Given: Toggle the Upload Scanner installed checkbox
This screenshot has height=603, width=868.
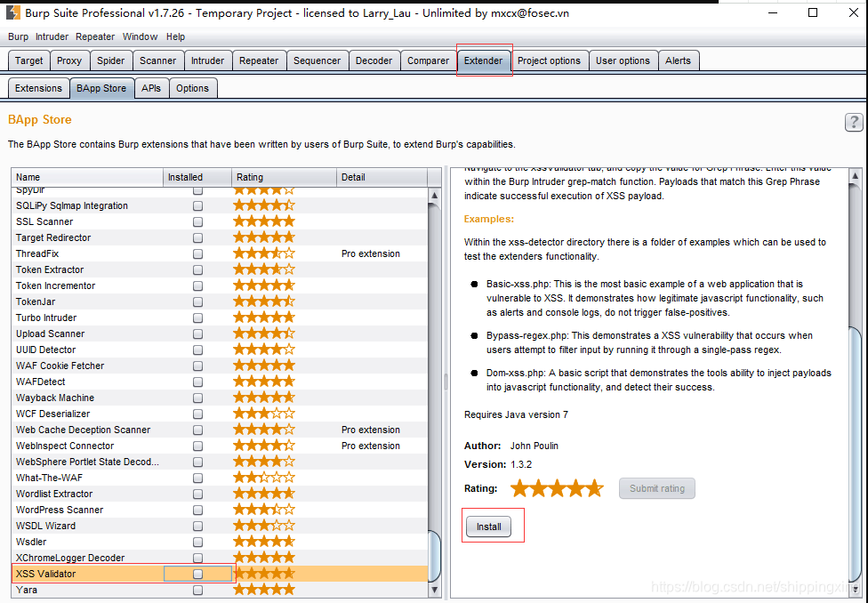Looking at the screenshot, I should click(x=197, y=334).
